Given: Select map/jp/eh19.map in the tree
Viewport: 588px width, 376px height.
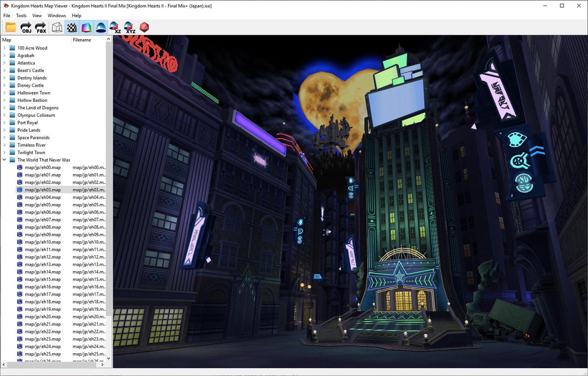Looking at the screenshot, I should [x=43, y=309].
